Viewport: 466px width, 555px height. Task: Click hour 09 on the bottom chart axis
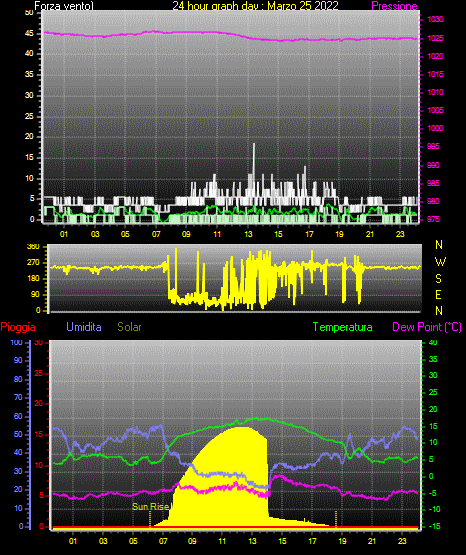192,541
